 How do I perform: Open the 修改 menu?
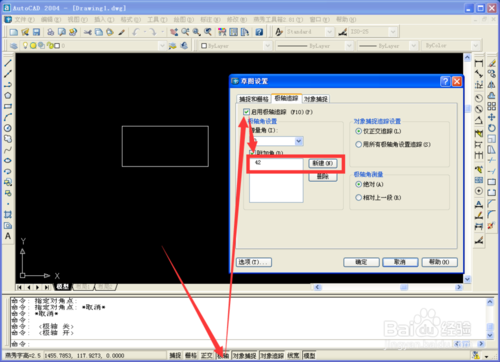pyautogui.click(x=237, y=20)
